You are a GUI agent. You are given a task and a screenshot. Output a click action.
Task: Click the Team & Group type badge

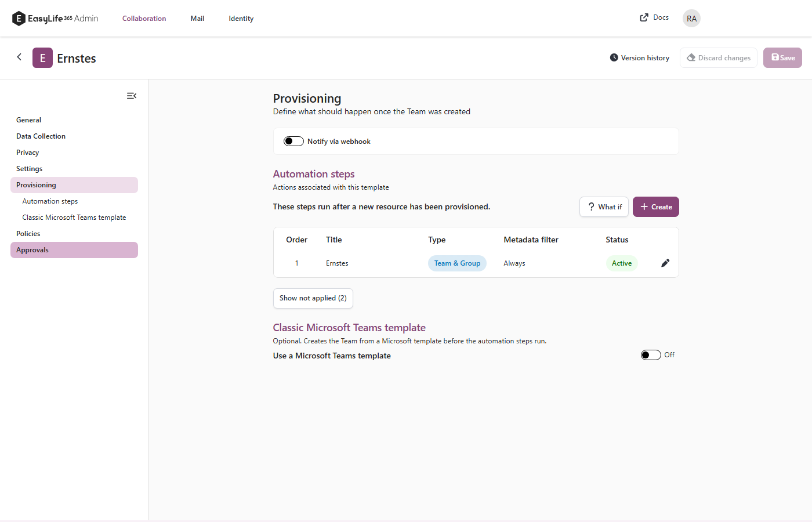pyautogui.click(x=457, y=263)
